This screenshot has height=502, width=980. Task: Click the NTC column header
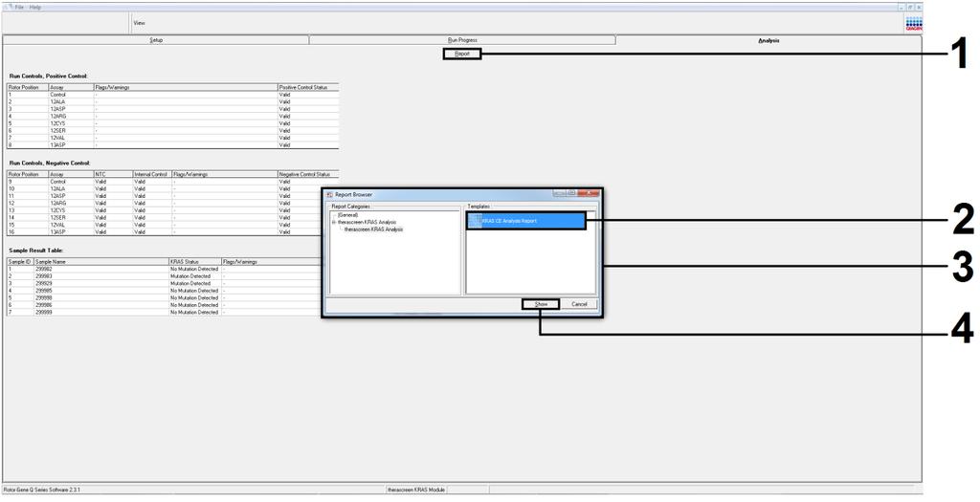click(x=112, y=174)
